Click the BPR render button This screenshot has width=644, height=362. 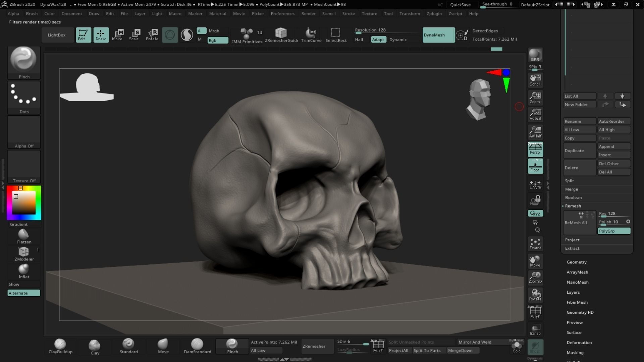pyautogui.click(x=535, y=55)
